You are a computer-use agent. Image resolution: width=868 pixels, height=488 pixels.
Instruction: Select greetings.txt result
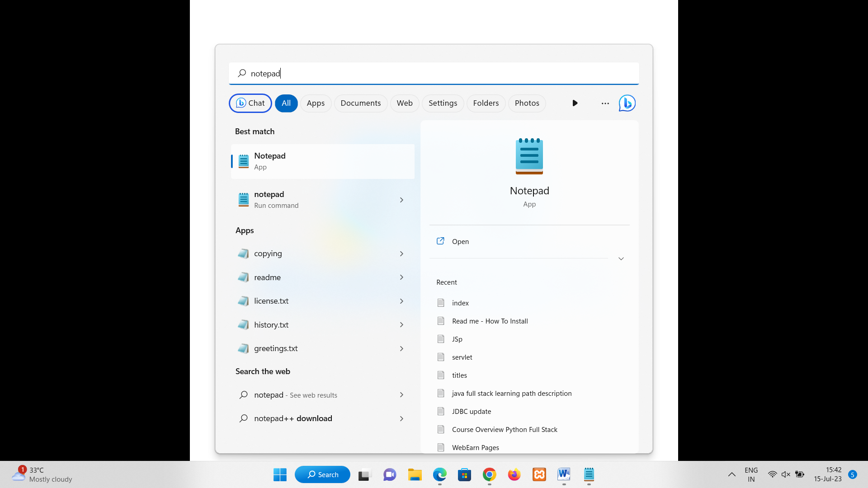[322, 348]
